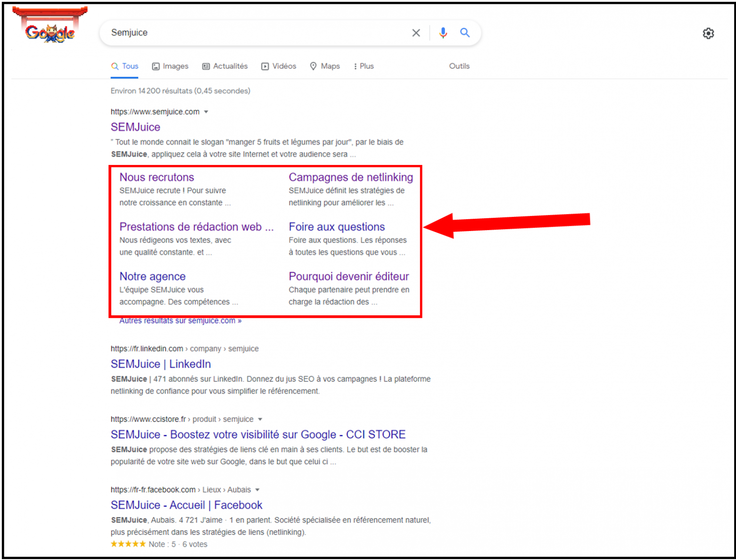Open the SEMJuice | LinkedIn result

click(161, 364)
